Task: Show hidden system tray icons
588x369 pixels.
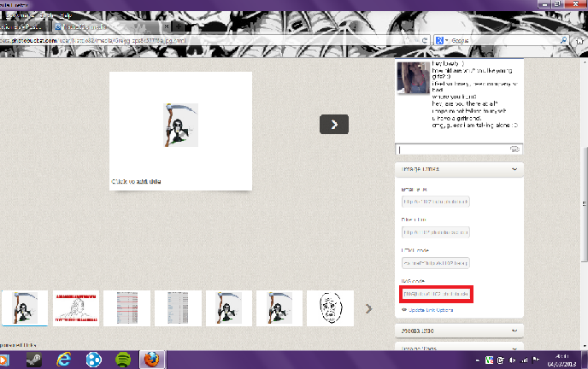Action: 478,360
